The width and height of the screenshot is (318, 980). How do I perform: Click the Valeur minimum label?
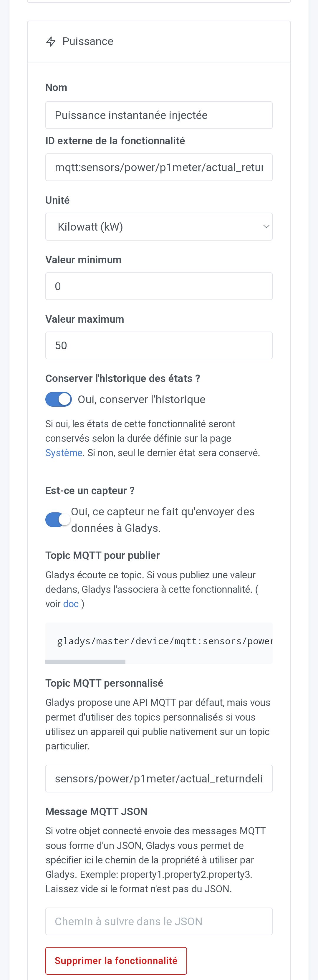[83, 260]
